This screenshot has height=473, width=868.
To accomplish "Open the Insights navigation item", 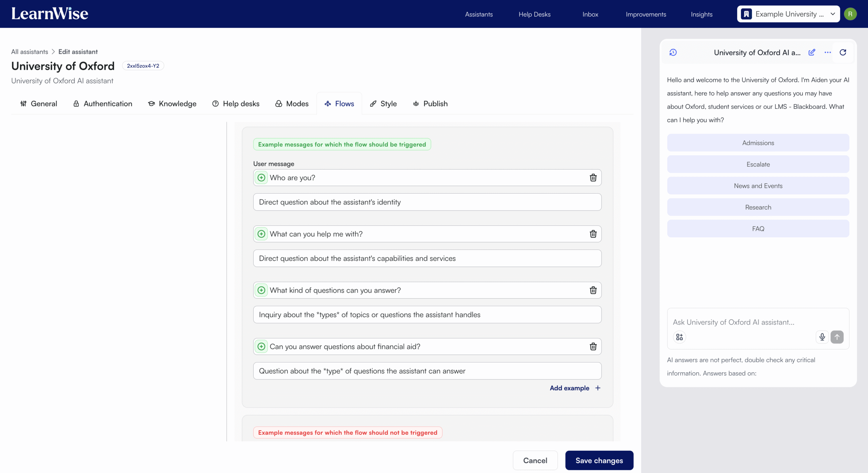I will [x=701, y=14].
